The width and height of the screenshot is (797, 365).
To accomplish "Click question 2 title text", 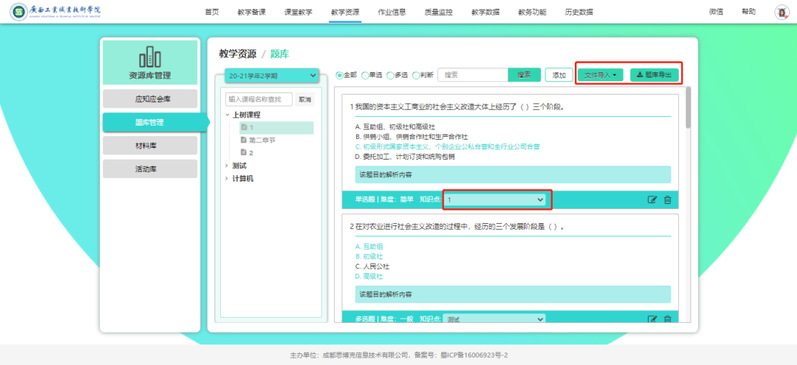I will [458, 226].
